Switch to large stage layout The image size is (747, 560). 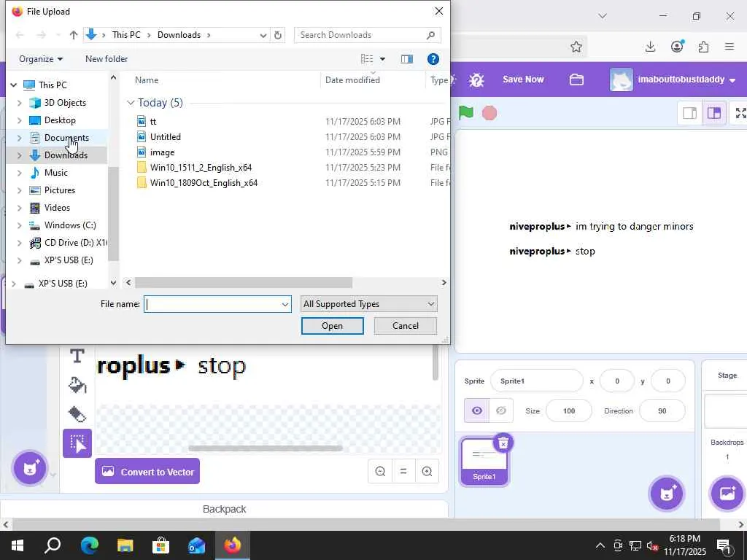tap(713, 113)
